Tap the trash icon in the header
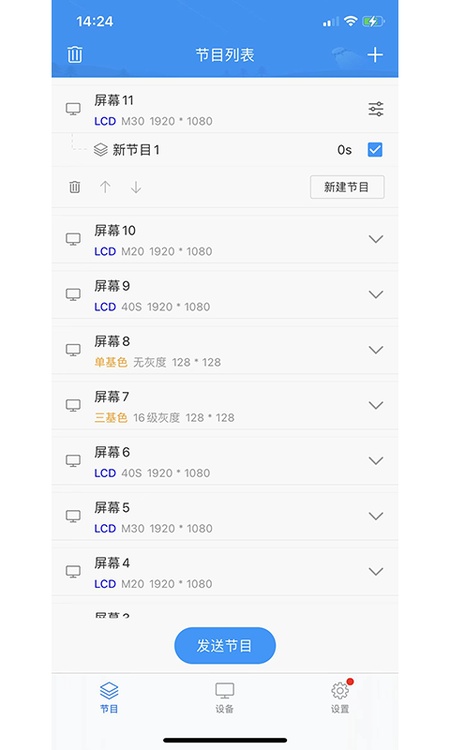Image resolution: width=450 pixels, height=750 pixels. 74,55
